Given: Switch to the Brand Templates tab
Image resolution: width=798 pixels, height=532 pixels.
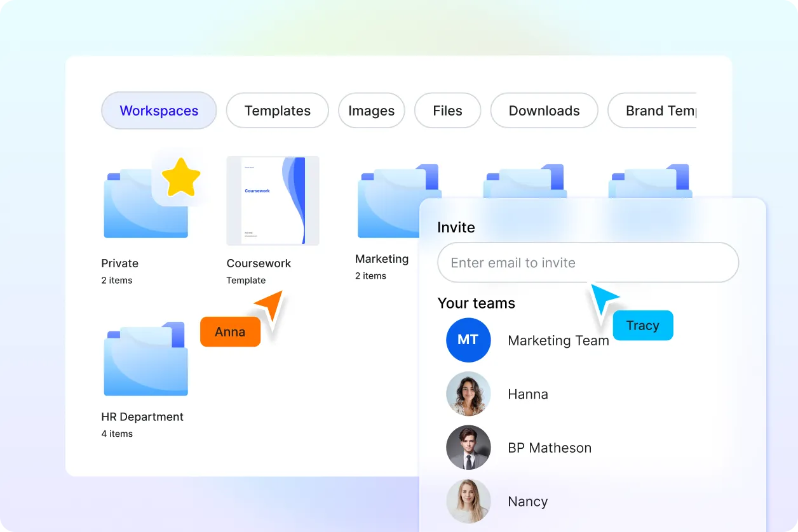Looking at the screenshot, I should coord(652,110).
